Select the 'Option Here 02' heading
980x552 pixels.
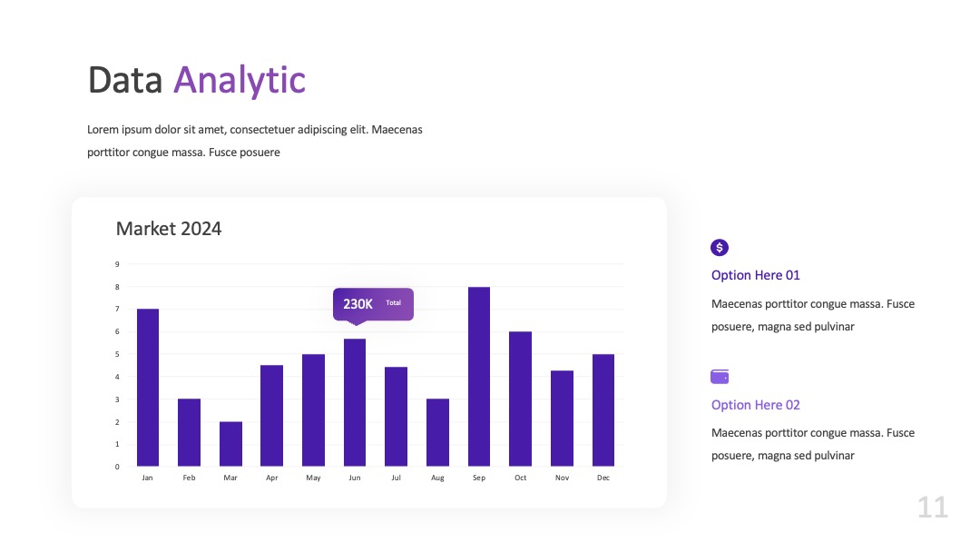click(x=756, y=404)
